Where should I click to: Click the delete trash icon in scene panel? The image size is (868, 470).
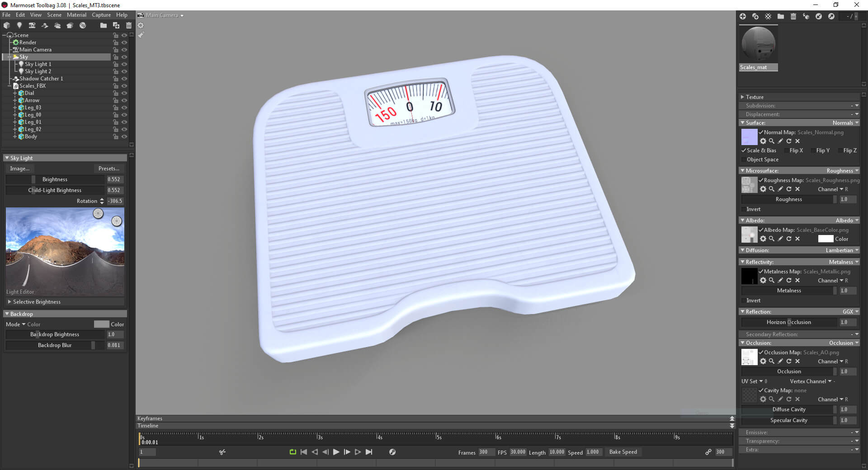129,25
